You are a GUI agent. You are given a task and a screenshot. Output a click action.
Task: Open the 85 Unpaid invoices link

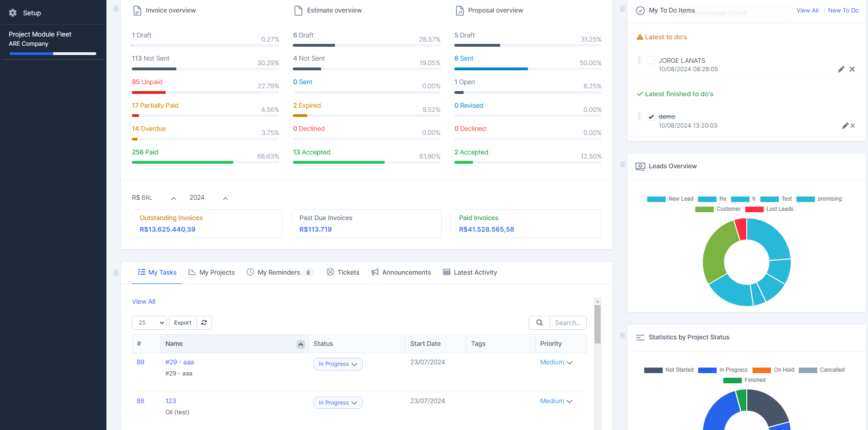(147, 82)
